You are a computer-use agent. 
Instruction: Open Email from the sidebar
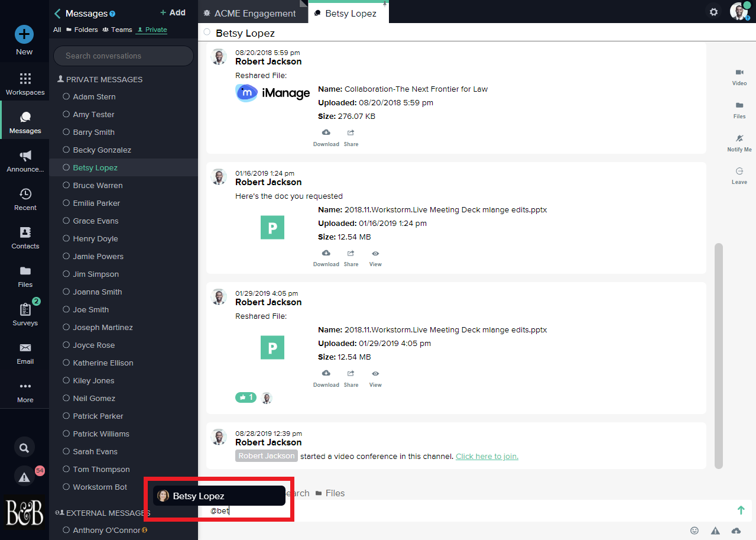click(25, 353)
